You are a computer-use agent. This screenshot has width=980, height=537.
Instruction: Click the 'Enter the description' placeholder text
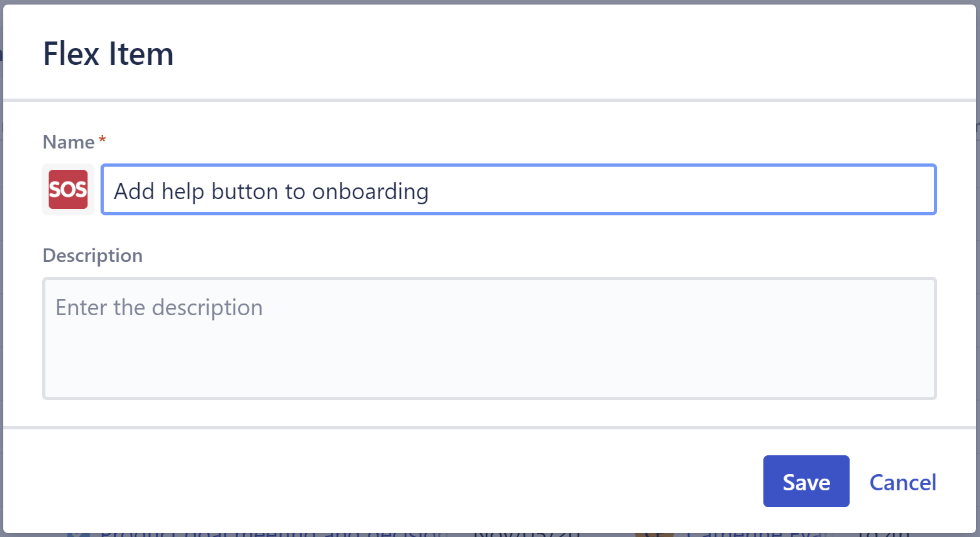click(159, 307)
